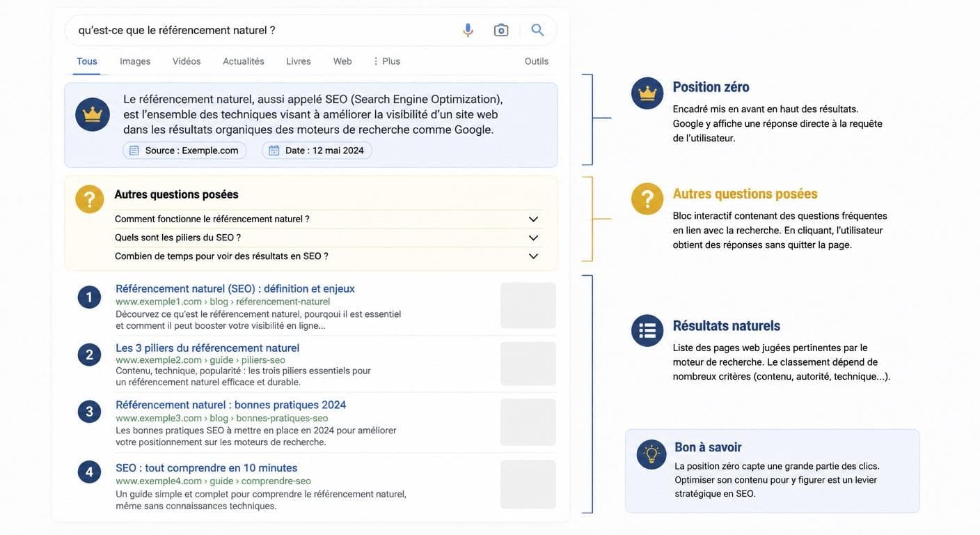This screenshot has height=535, width=980.
Task: Click the Position zéro heading
Action: [x=711, y=87]
